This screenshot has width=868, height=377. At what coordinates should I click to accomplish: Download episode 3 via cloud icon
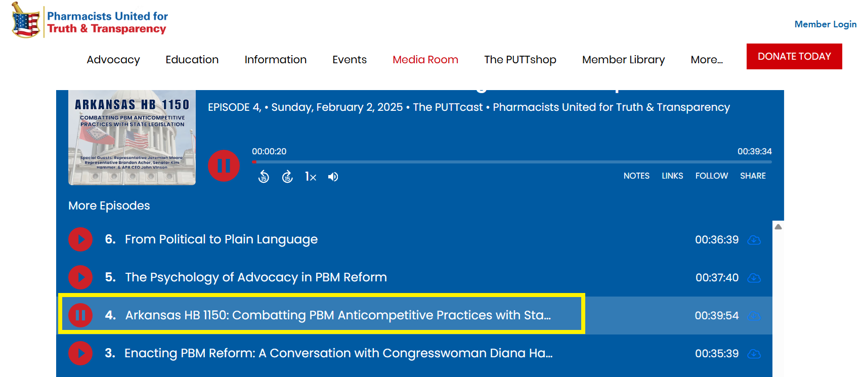(x=754, y=354)
